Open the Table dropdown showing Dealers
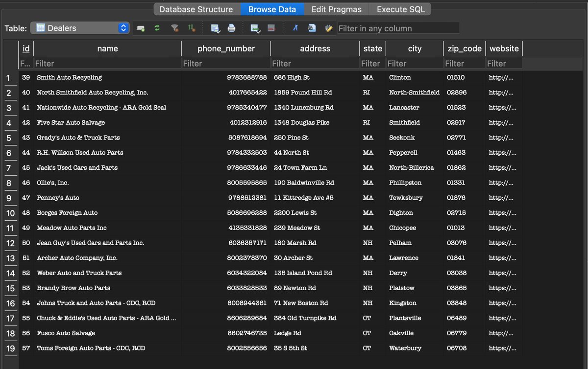This screenshot has width=588, height=369. pos(79,28)
